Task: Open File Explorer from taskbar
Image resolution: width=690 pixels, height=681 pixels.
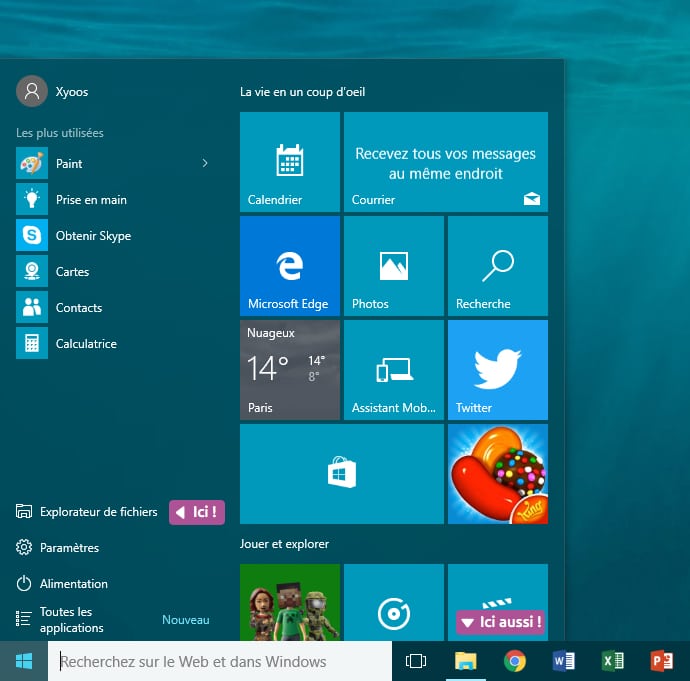Action: 466,661
